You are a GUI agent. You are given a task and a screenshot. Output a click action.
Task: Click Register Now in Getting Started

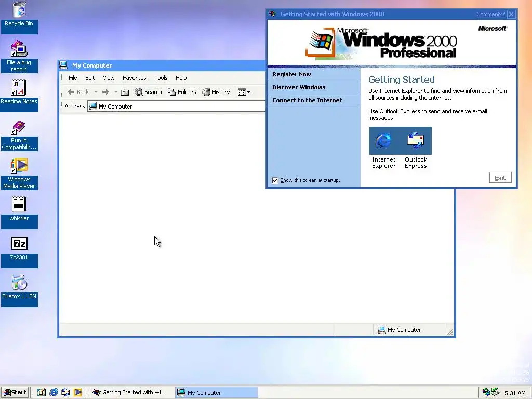(291, 74)
